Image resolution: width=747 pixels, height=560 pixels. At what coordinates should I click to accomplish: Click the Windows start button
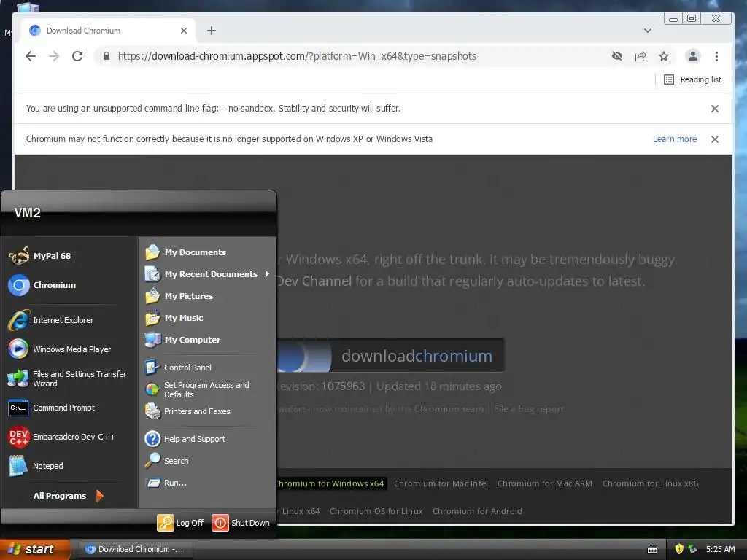[x=35, y=550]
